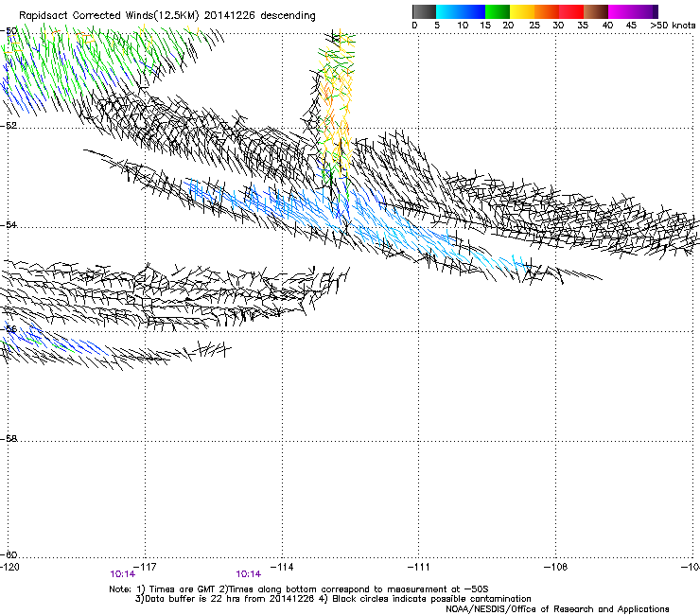This screenshot has width=700, height=615.
Task: Click the '-56' latitude axis label
Action: click(x=9, y=329)
